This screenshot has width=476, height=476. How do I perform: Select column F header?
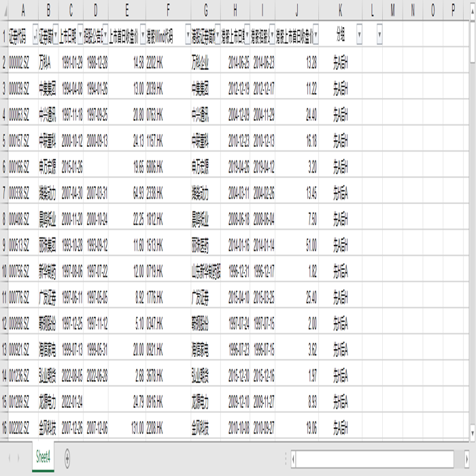point(168,10)
